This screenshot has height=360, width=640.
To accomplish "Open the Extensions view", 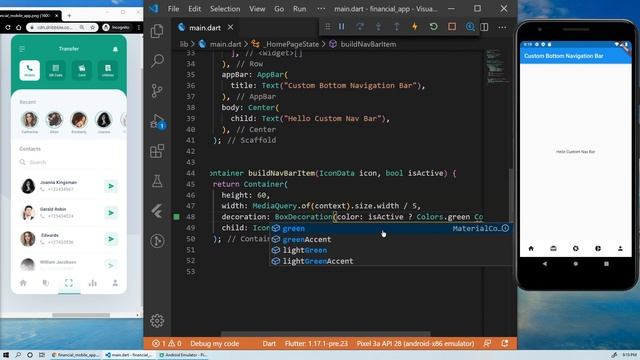I will point(157,151).
